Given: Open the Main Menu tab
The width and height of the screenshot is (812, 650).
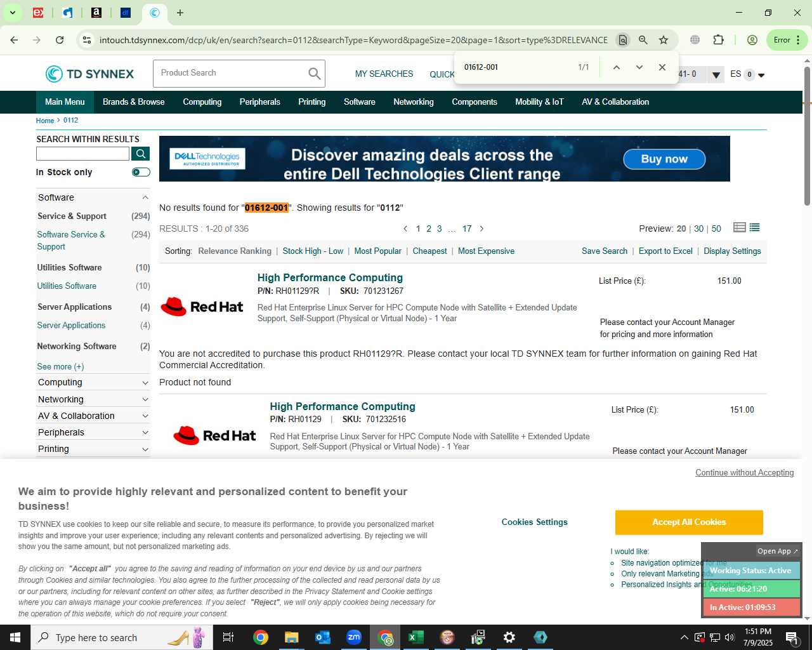Looking at the screenshot, I should 65,102.
